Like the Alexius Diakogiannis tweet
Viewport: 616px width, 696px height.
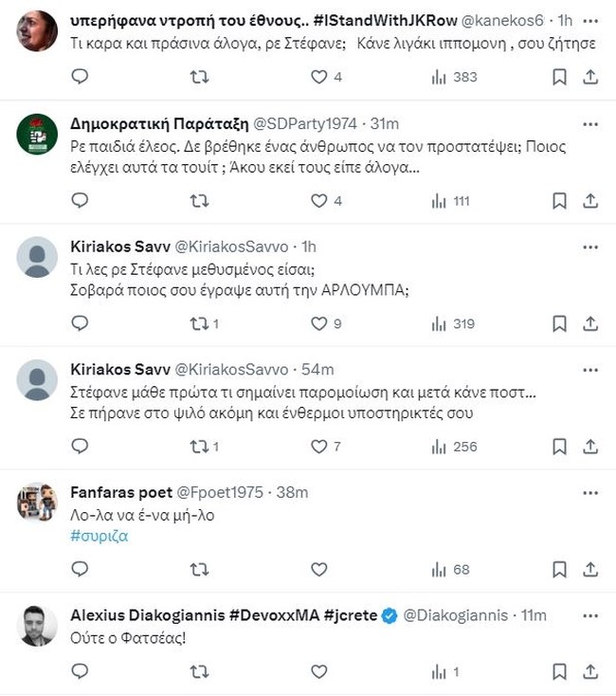[319, 671]
